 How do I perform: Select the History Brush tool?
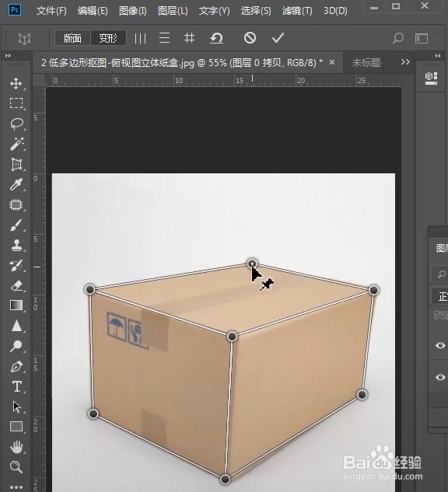click(x=16, y=266)
